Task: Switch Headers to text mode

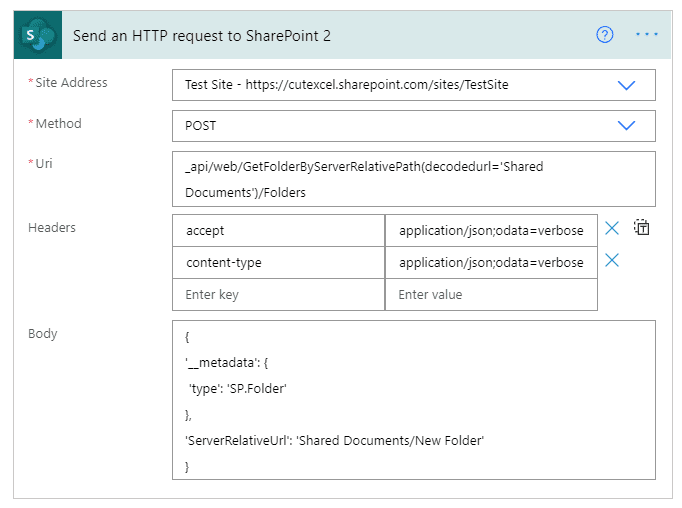Action: coord(642,227)
